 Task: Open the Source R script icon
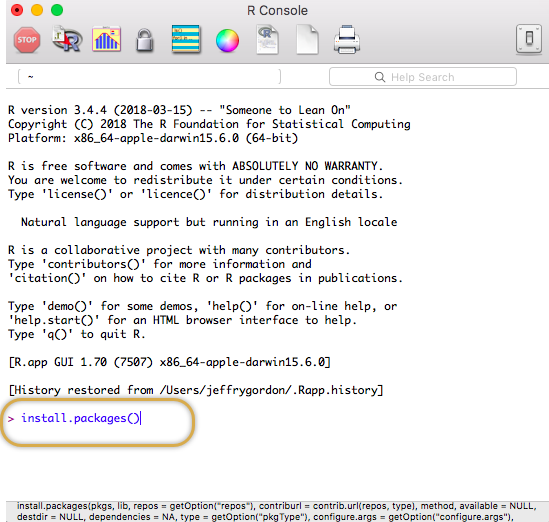(x=67, y=39)
